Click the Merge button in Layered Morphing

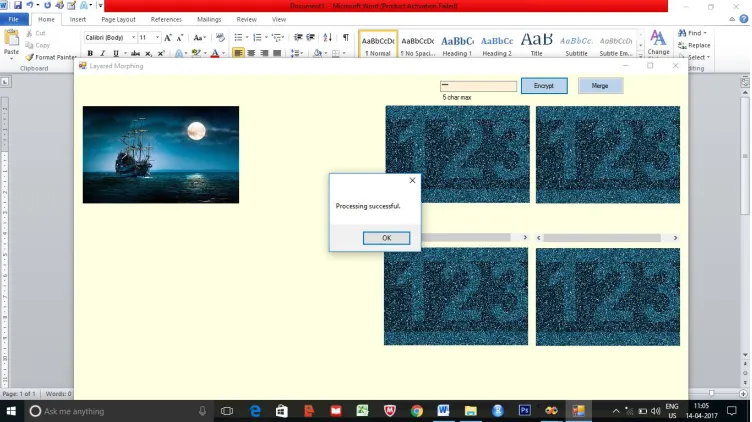click(x=600, y=86)
